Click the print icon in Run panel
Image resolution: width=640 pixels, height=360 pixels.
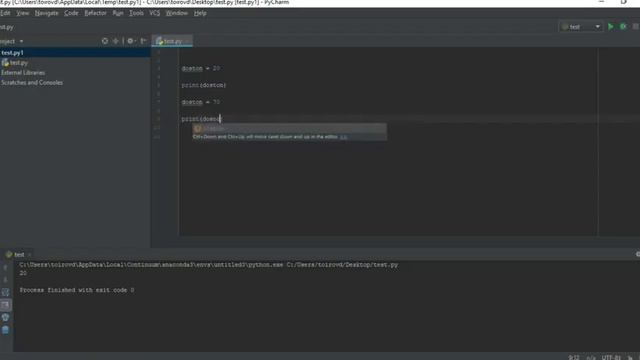click(5, 317)
